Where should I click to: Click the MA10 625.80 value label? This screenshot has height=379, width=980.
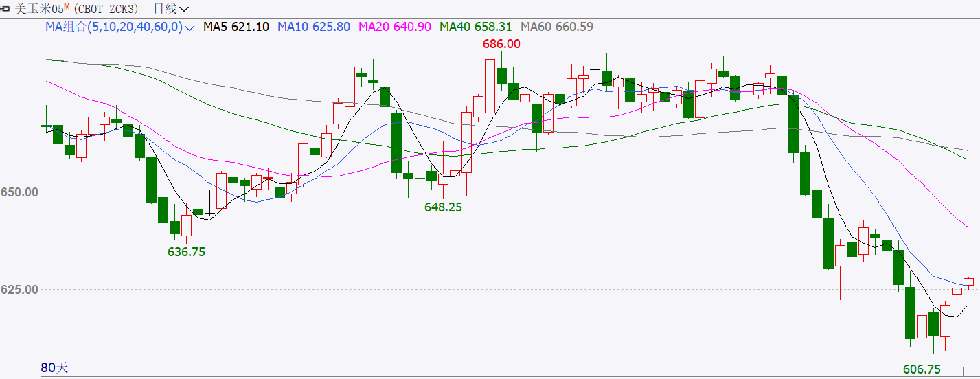[314, 27]
